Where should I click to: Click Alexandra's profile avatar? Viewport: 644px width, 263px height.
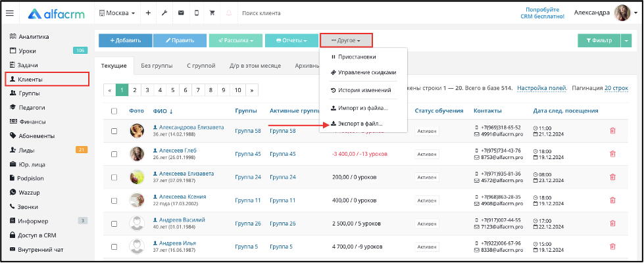pyautogui.click(x=622, y=13)
